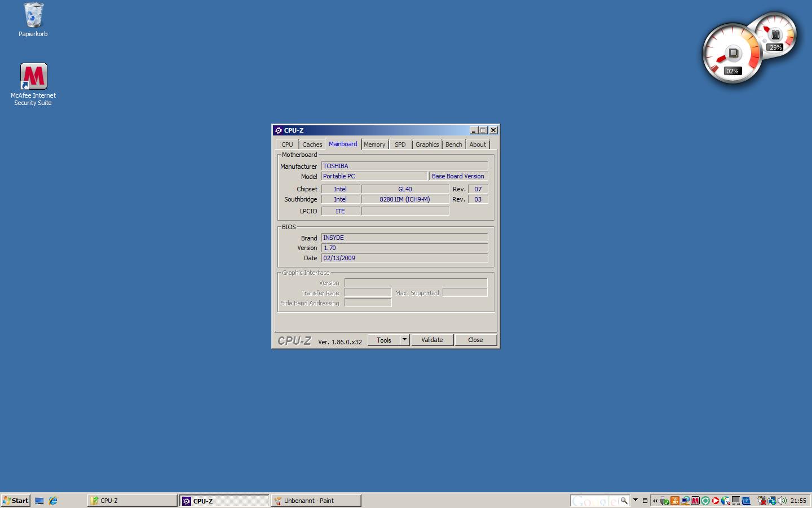This screenshot has height=508, width=812.
Task: Click the BIOS Date 02/13/2009 field
Action: [x=404, y=258]
